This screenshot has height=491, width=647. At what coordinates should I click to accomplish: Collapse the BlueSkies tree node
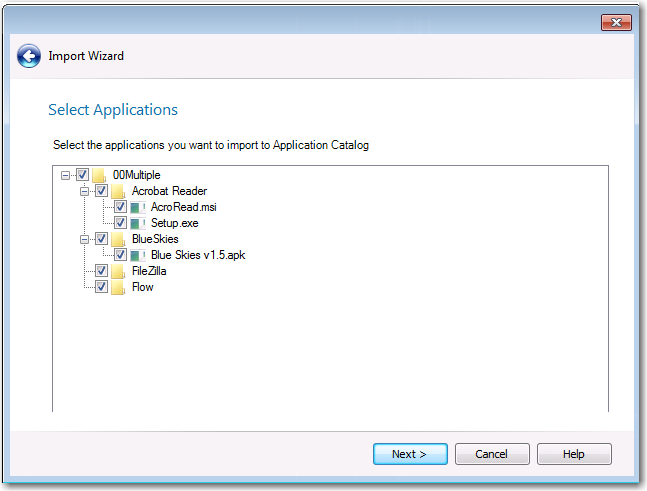pos(85,240)
